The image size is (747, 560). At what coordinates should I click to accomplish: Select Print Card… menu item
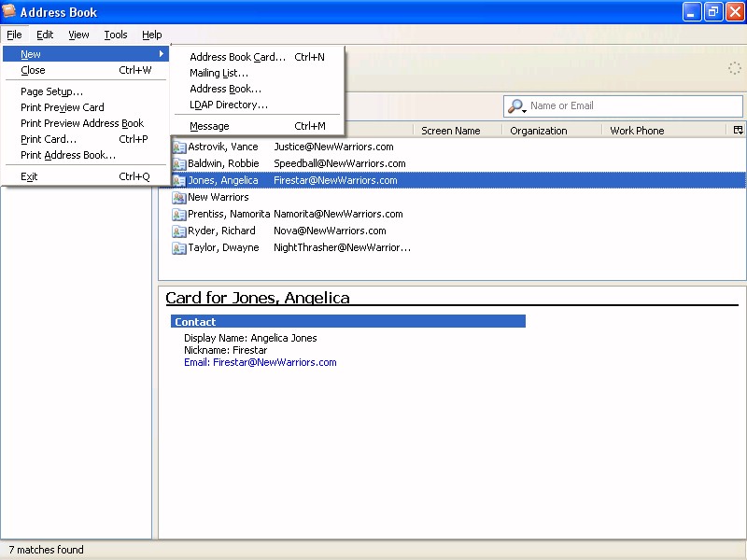click(x=86, y=139)
